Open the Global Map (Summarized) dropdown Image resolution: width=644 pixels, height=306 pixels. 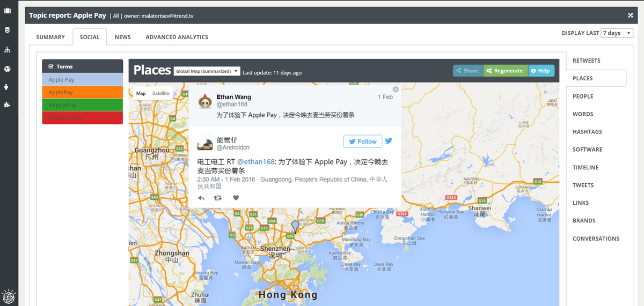[x=207, y=71]
